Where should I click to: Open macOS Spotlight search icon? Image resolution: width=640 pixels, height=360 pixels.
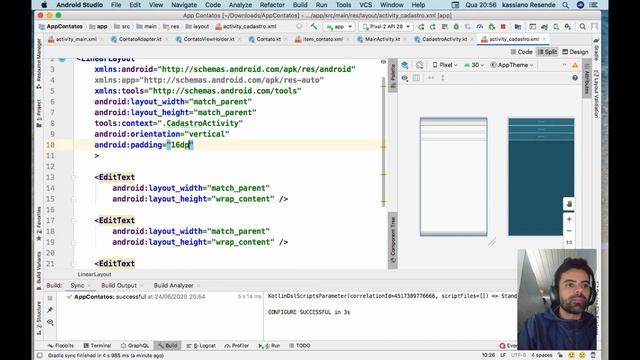565,5
